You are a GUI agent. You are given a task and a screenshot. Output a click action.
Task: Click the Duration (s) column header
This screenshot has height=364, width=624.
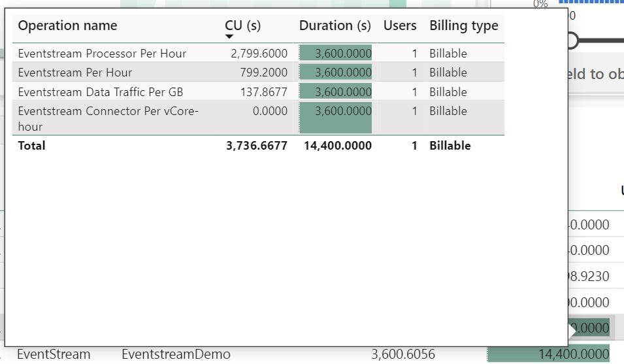335,26
